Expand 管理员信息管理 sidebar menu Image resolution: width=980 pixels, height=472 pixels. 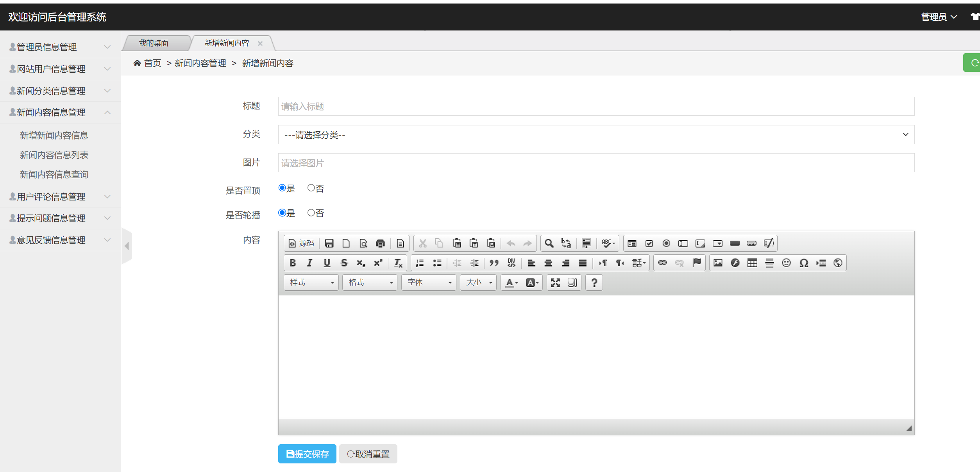pyautogui.click(x=60, y=47)
